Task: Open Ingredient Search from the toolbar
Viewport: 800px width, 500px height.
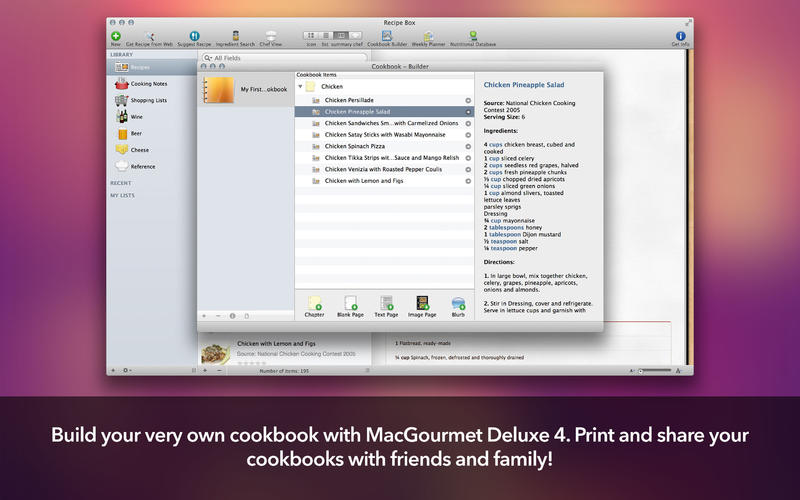Action: [235, 36]
